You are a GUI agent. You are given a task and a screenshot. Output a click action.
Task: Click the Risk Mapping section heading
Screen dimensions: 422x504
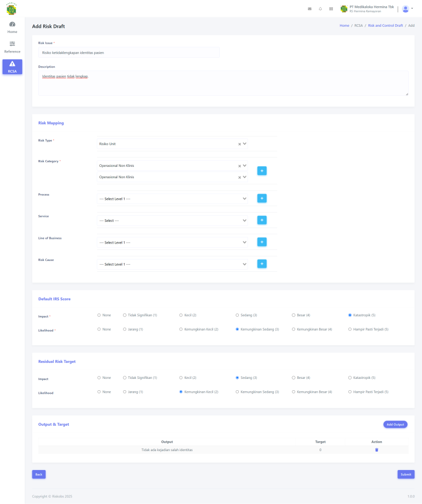point(51,123)
